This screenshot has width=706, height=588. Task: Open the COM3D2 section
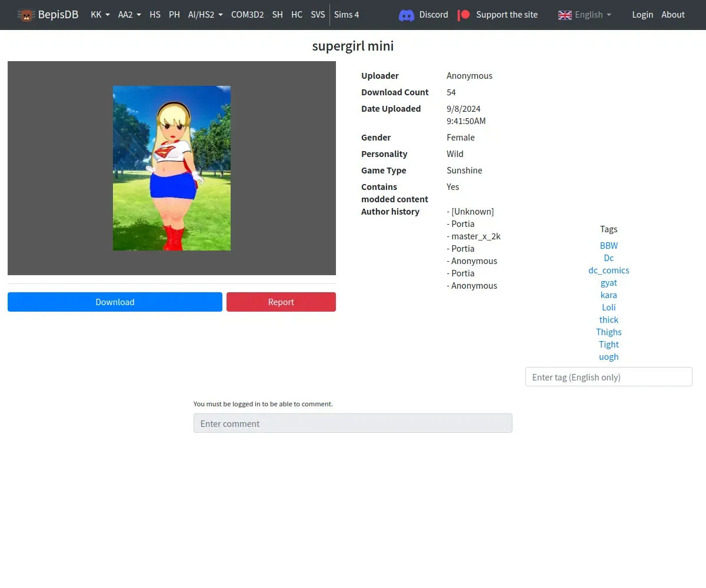tap(247, 15)
